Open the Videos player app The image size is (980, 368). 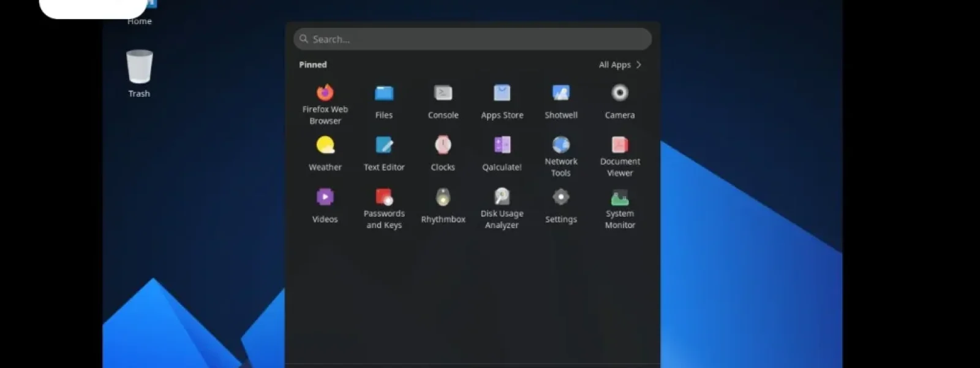325,197
